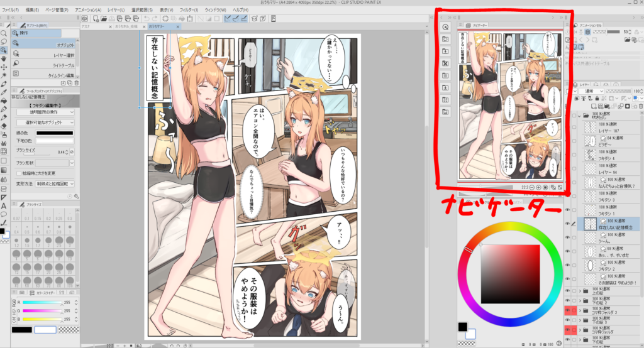Click the Navigator page thumbnail

coord(509,105)
